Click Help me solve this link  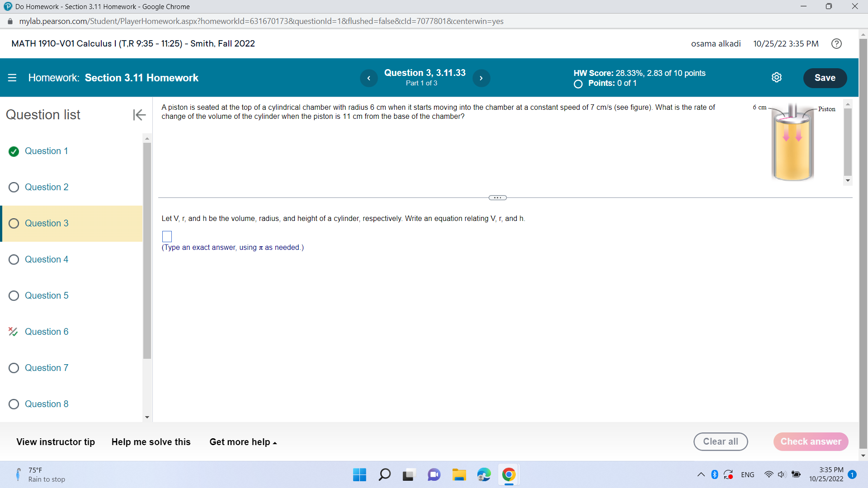tap(151, 442)
